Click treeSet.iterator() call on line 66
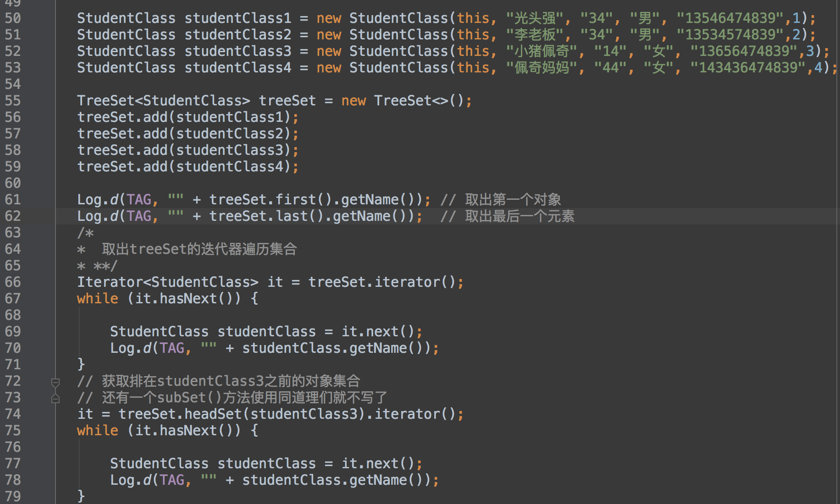The image size is (840, 504). (x=382, y=282)
